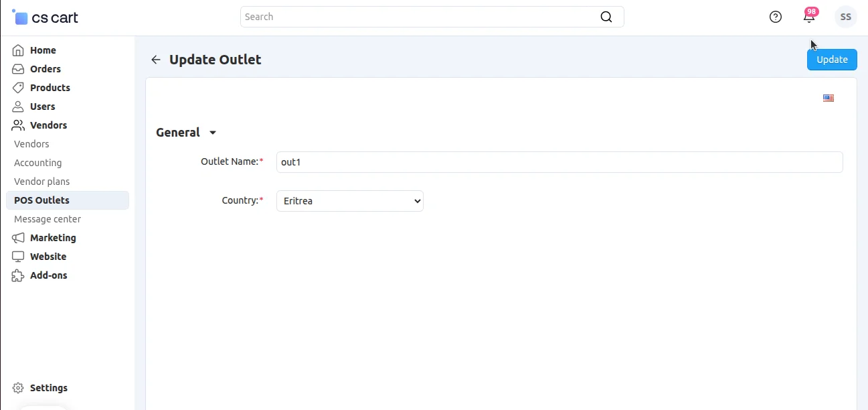The image size is (868, 410).
Task: Open Accounting under Vendors
Action: (x=37, y=163)
